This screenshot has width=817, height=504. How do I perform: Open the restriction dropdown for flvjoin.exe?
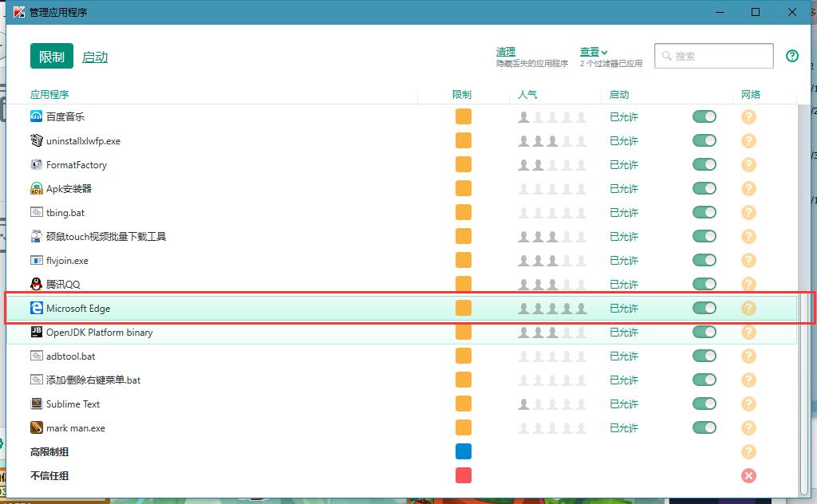pos(464,260)
